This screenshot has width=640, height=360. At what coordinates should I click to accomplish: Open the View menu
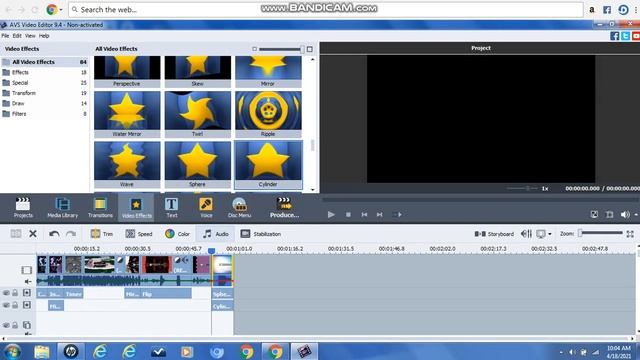coord(30,36)
